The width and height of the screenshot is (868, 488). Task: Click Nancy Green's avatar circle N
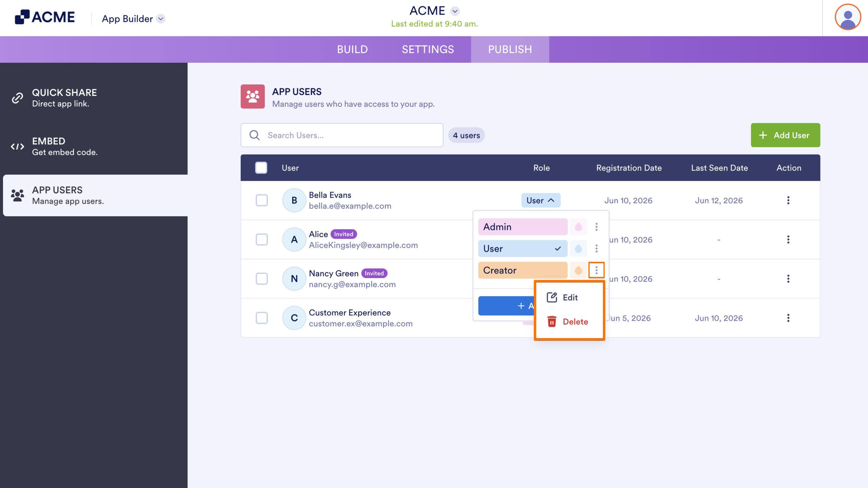tap(294, 279)
